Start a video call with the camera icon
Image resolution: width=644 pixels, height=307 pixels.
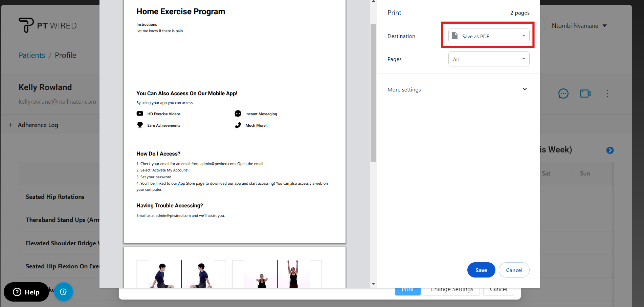point(585,94)
